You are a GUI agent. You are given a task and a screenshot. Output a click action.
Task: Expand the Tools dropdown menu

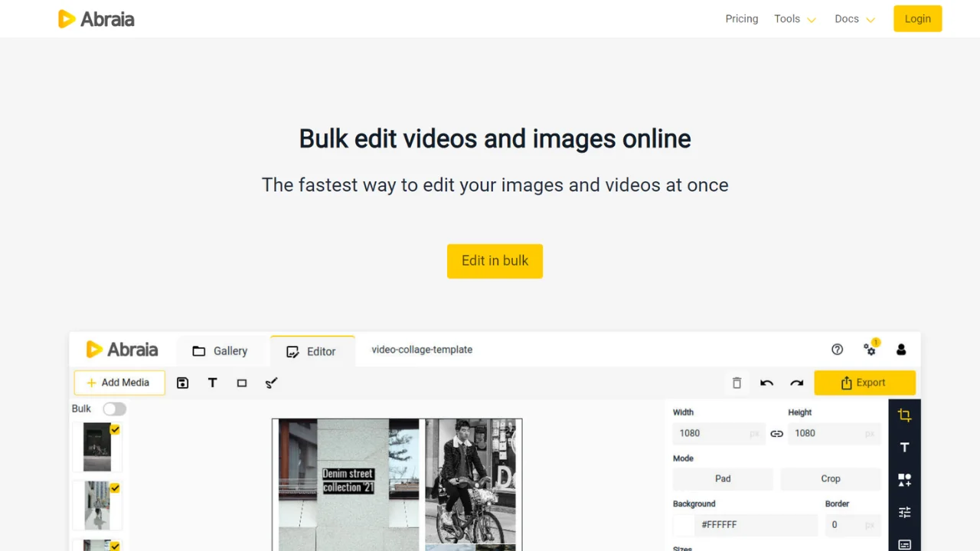pos(795,19)
